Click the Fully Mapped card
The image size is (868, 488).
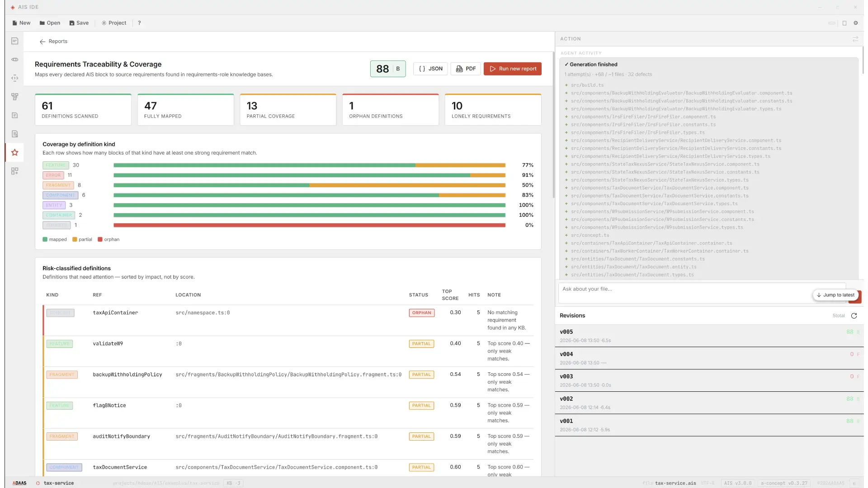[x=186, y=110]
